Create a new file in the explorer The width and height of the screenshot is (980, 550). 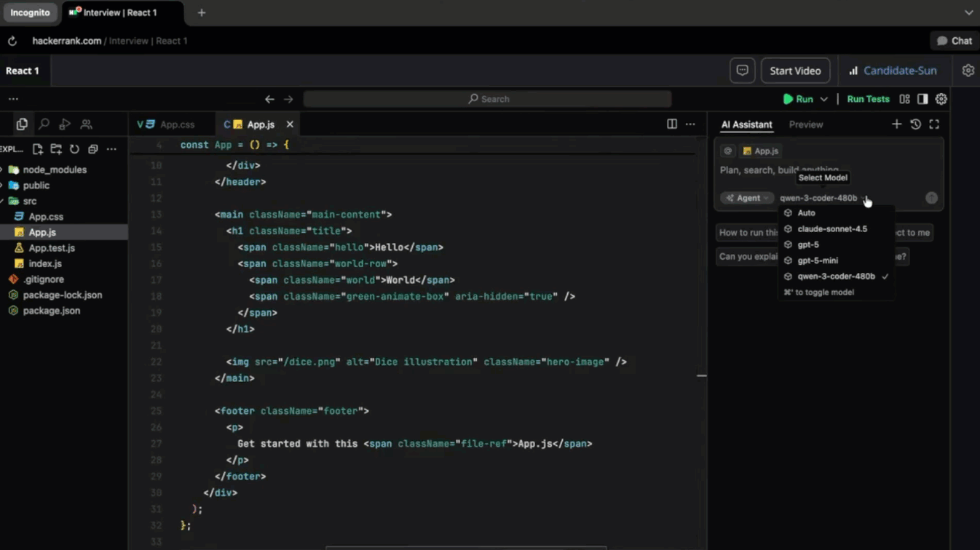(38, 149)
